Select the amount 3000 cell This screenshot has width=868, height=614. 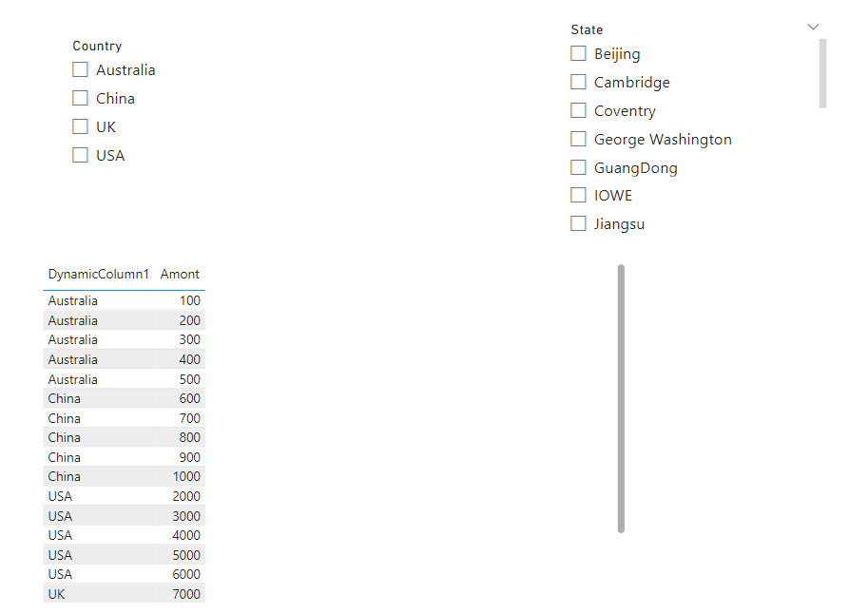click(x=186, y=516)
